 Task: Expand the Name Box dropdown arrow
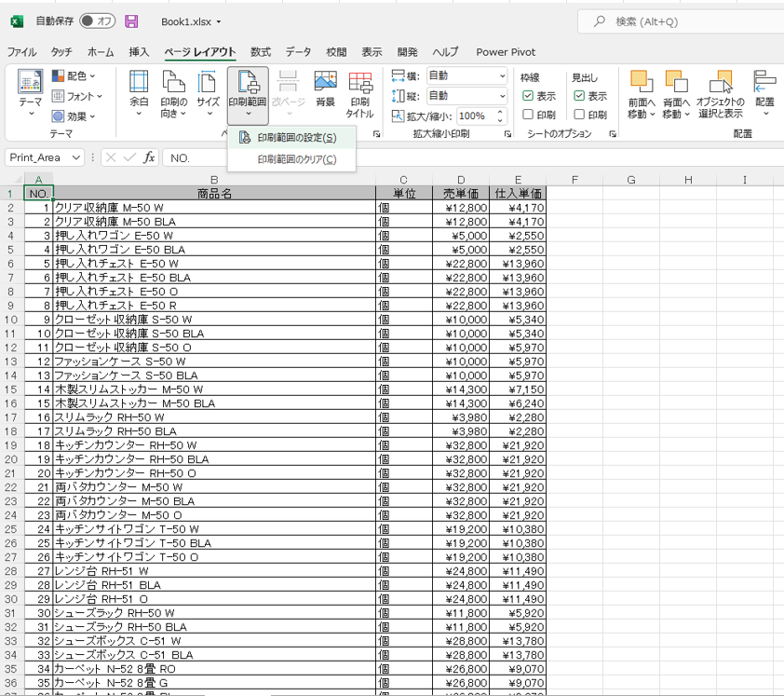(76, 158)
